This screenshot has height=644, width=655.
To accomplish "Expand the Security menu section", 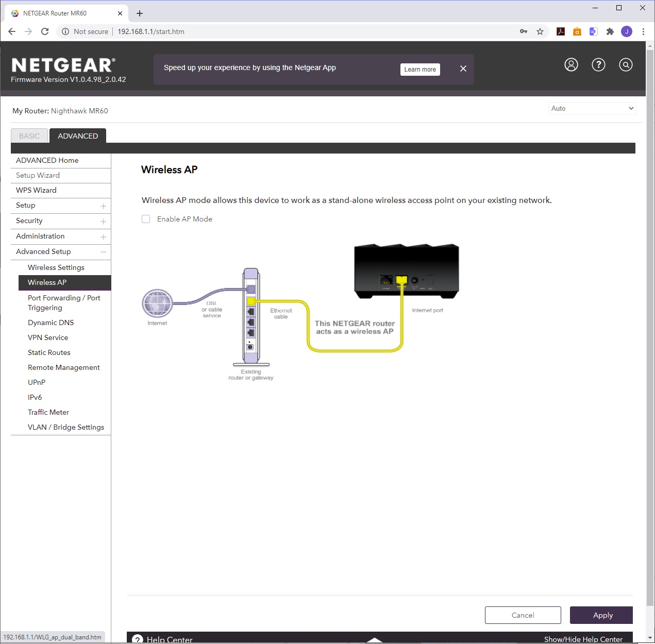I will [61, 221].
